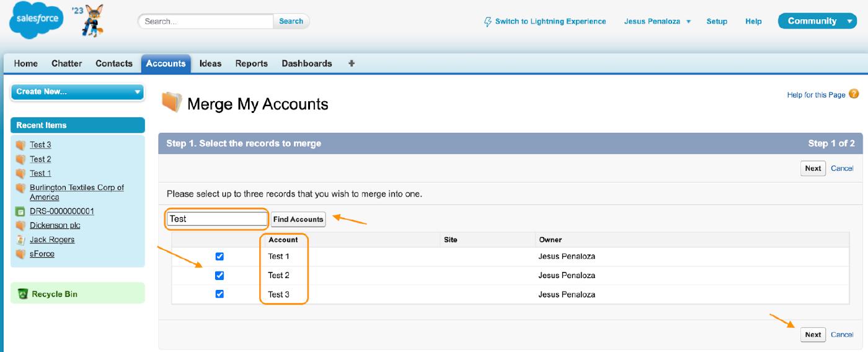868x352 pixels.
Task: Click the Lightning bolt icon
Action: 487,22
